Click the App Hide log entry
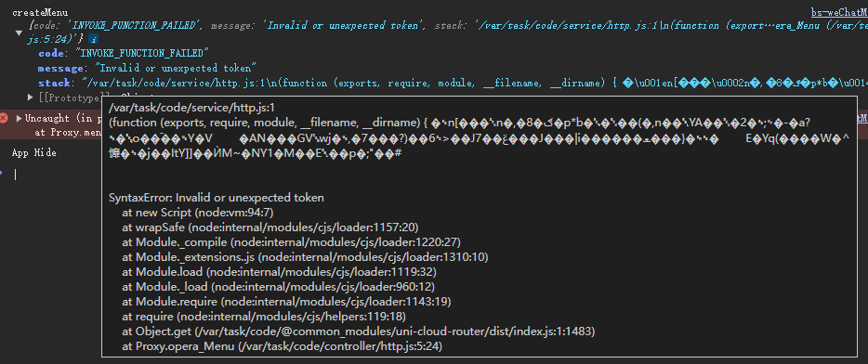The height and width of the screenshot is (364, 868). point(34,152)
